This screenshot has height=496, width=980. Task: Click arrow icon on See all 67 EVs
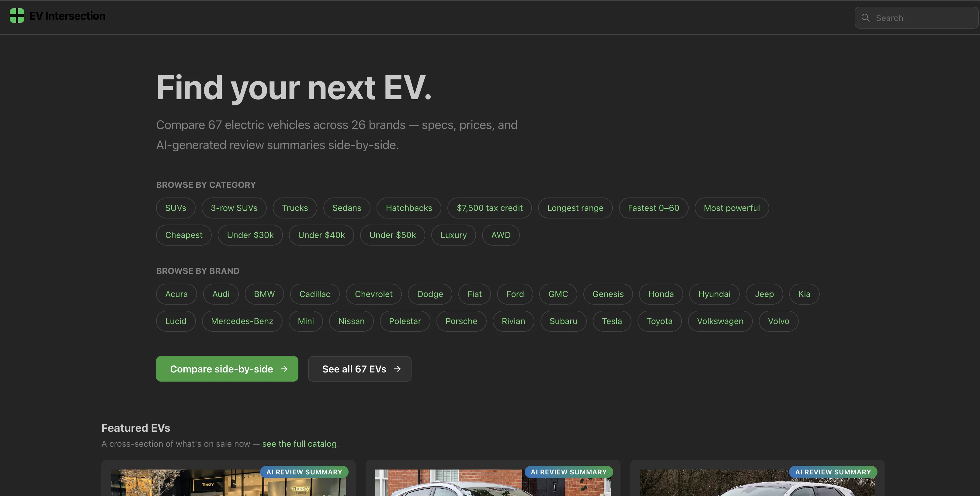coord(397,369)
